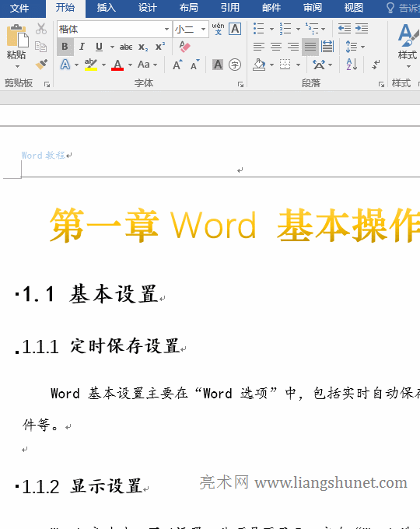Clear all formatting with the eraser icon
The image size is (420, 529).
tap(184, 47)
